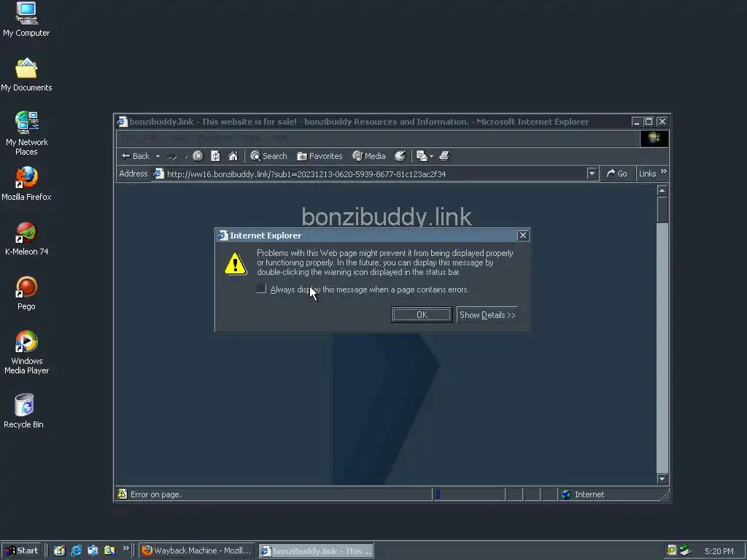Close the Internet Explorer error dialog

point(522,236)
